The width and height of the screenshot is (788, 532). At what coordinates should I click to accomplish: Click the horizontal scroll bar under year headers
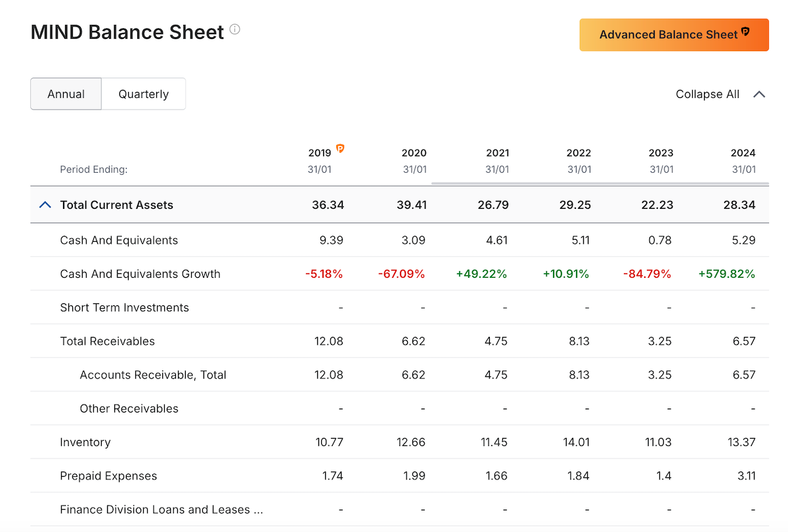[600, 184]
